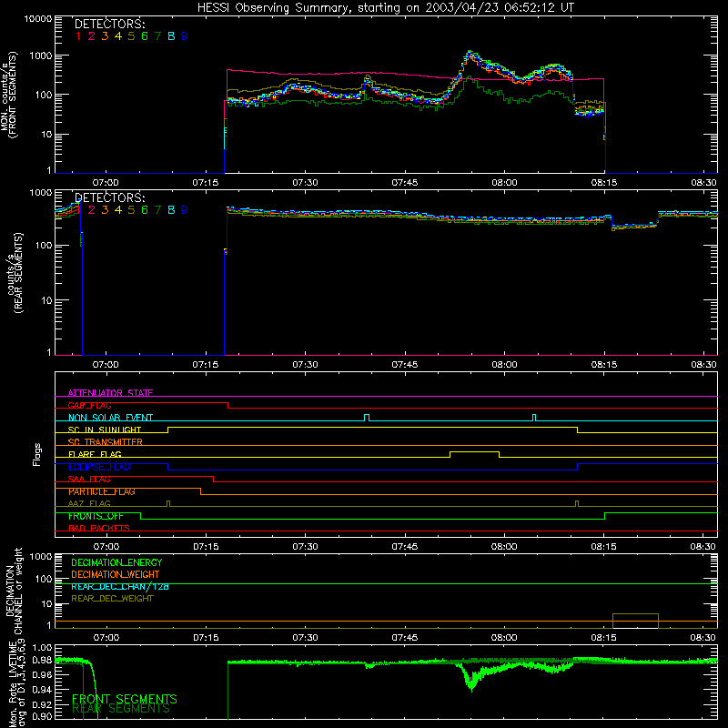
Task: Click the SC_IN_SUNLIGHT flag label
Action: [105, 430]
